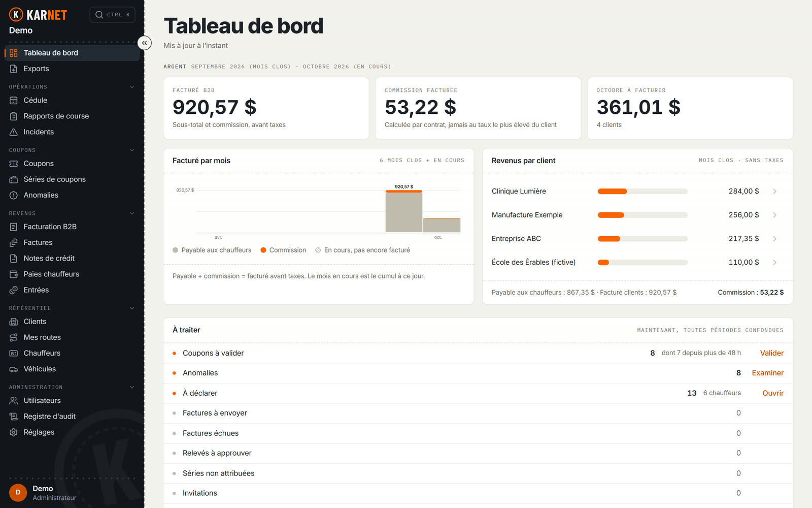
Task: Open École des Érables details chevron
Action: pos(775,263)
